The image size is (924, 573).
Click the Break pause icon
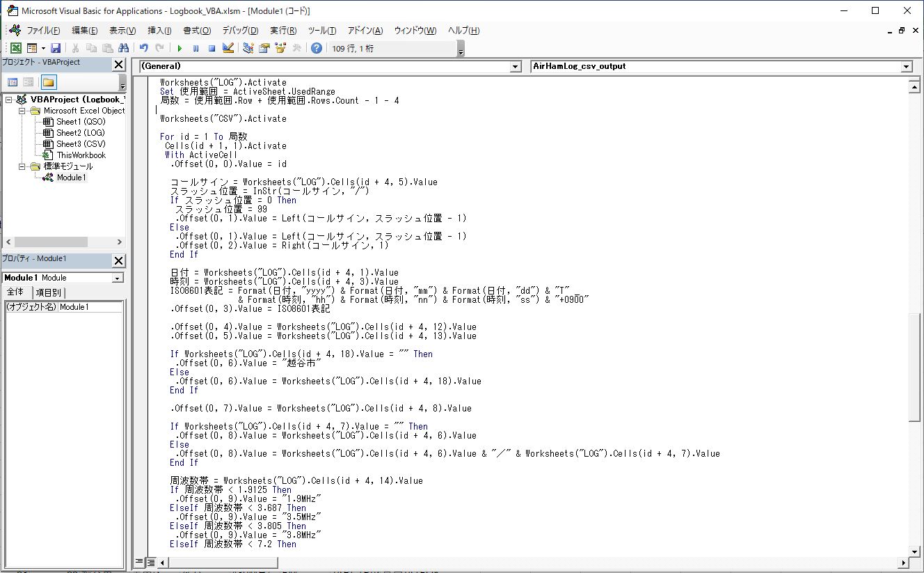tap(196, 48)
